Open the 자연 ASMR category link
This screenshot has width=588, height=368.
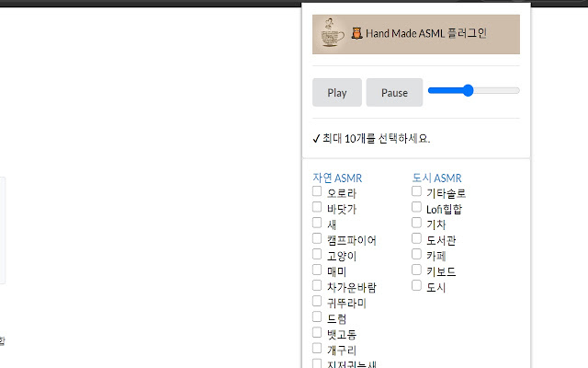click(337, 178)
